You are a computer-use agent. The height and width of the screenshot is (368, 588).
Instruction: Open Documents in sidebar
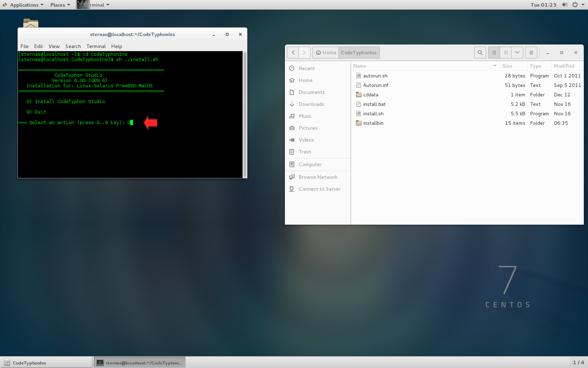tap(318, 92)
